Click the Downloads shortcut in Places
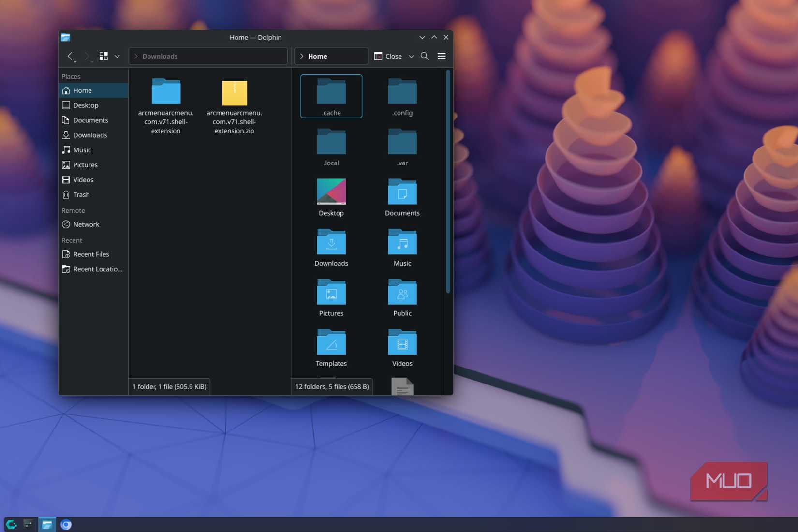The height and width of the screenshot is (532, 798). pyautogui.click(x=90, y=135)
